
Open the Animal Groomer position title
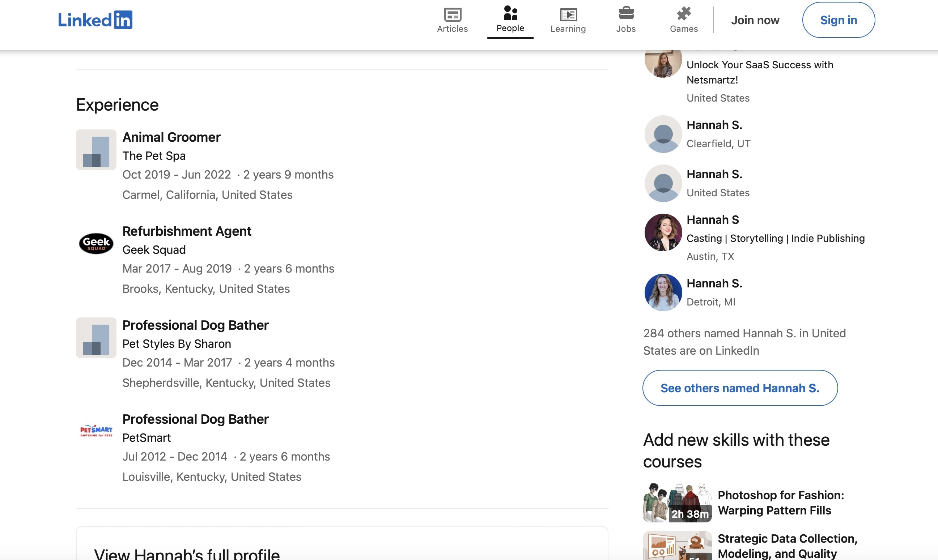(171, 137)
